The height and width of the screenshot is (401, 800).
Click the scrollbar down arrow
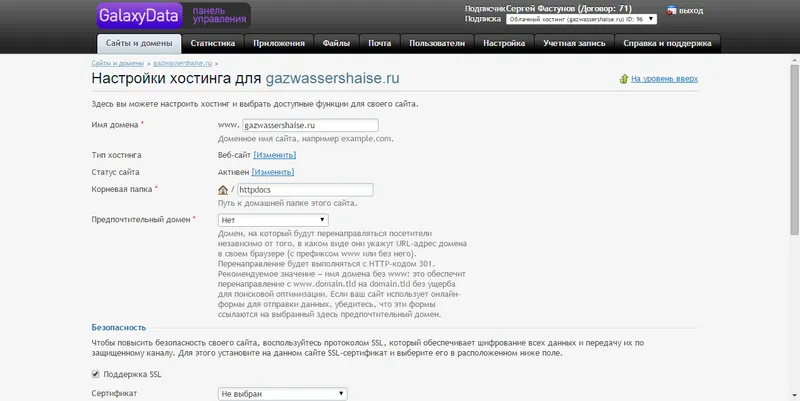[794, 395]
